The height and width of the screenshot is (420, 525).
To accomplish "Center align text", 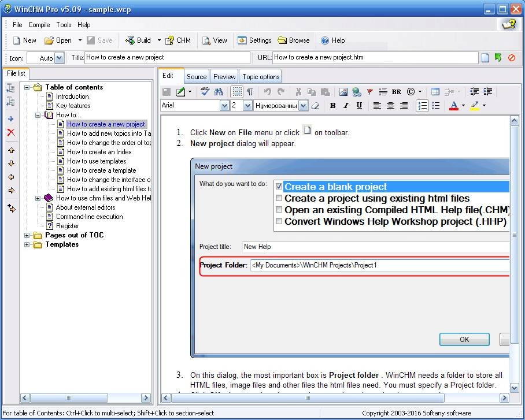I will (x=390, y=106).
